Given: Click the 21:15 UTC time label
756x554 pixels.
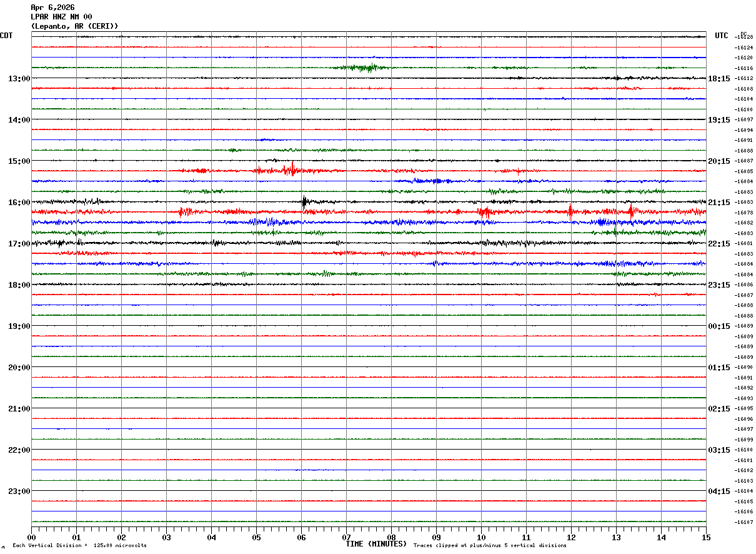Looking at the screenshot, I should pyautogui.click(x=719, y=203).
